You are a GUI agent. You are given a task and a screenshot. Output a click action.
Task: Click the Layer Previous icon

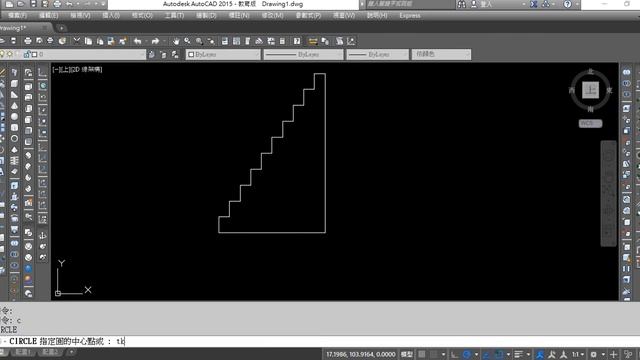tap(163, 54)
